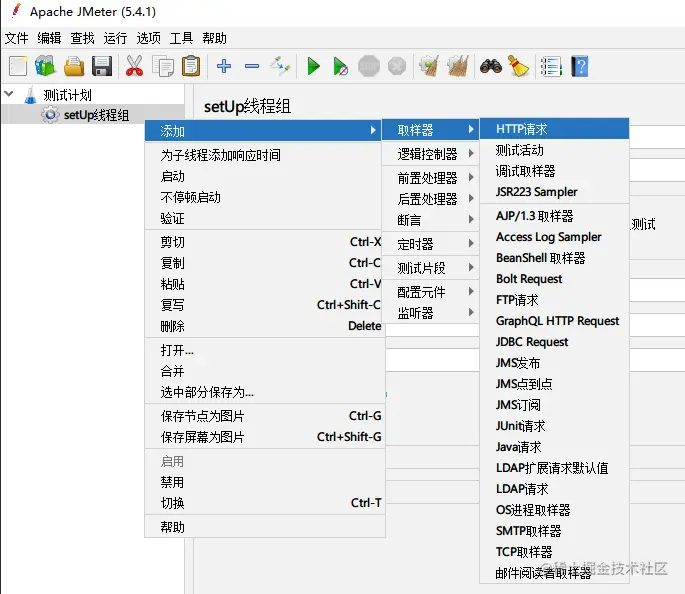Select GraphQL HTTP Request
This screenshot has height=594, width=685.
pyautogui.click(x=554, y=321)
